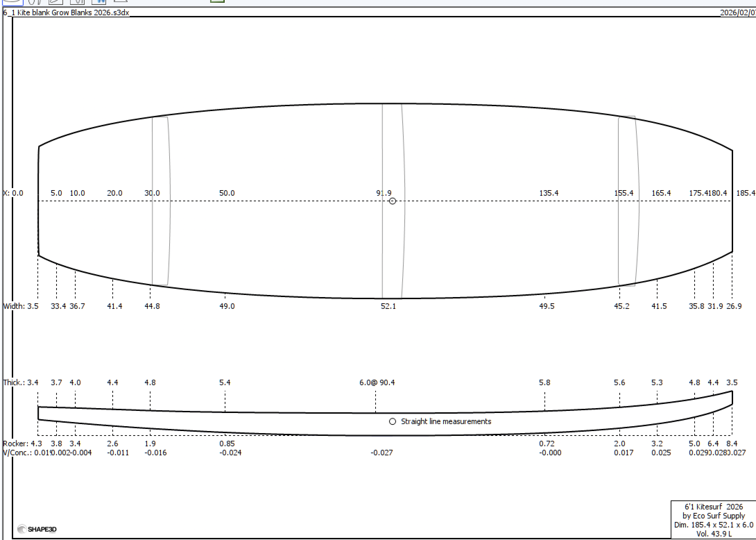The width and height of the screenshot is (756, 540).
Task: Select the Straight line measurements radio button
Action: pyautogui.click(x=392, y=421)
